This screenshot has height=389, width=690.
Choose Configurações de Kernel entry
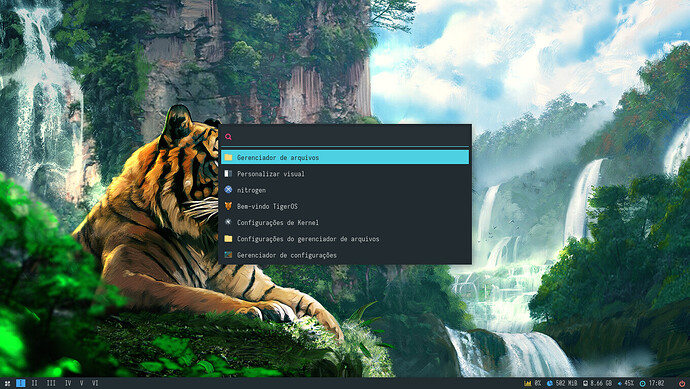pyautogui.click(x=345, y=223)
